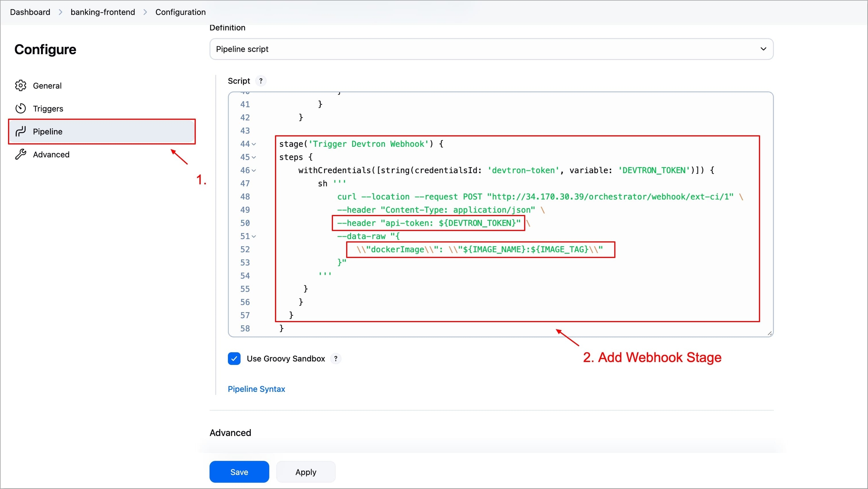Open Groovy Sandbox help question mark
This screenshot has width=868, height=489.
pyautogui.click(x=335, y=359)
